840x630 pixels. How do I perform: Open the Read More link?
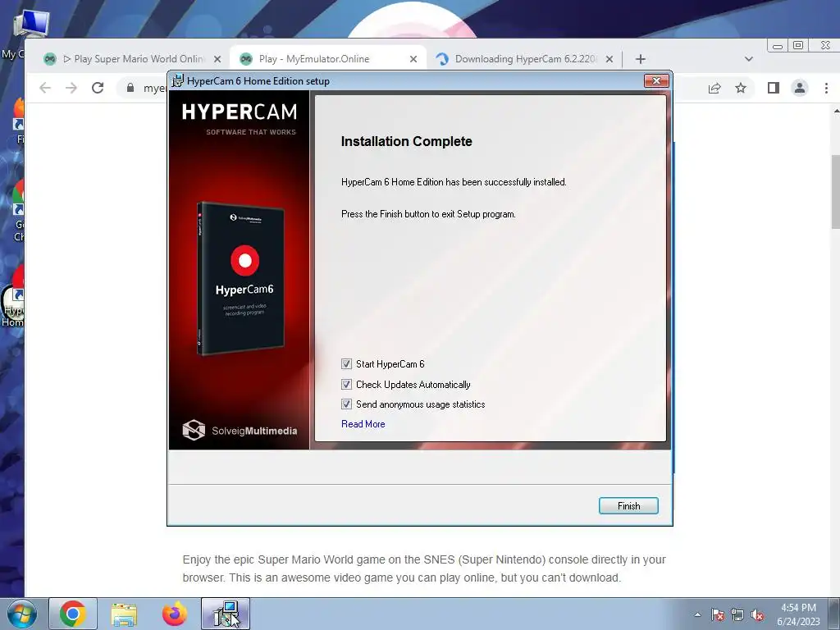(x=363, y=424)
